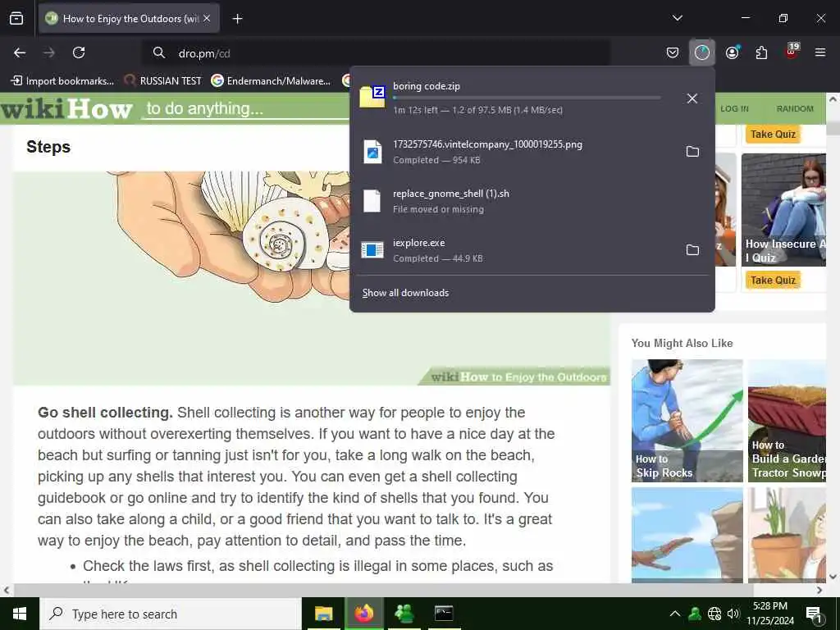This screenshot has height=630, width=840.
Task: Go back to previous page
Action: [x=20, y=52]
